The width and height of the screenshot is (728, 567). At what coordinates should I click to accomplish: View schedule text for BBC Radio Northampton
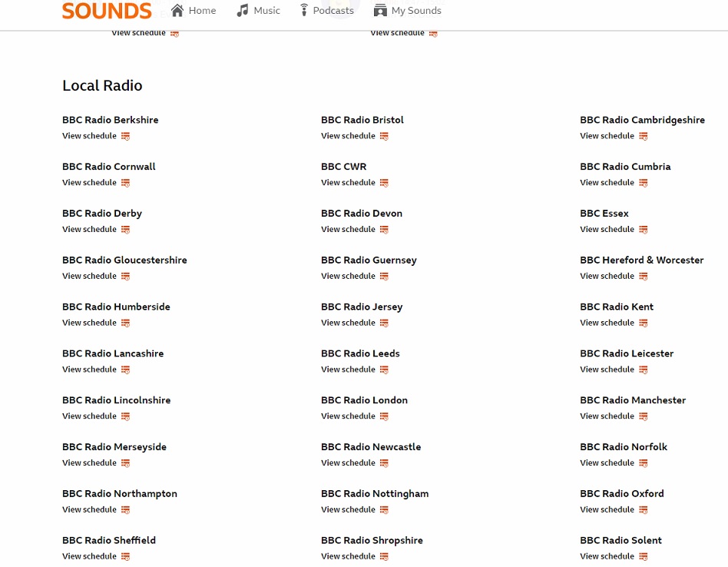coord(89,509)
